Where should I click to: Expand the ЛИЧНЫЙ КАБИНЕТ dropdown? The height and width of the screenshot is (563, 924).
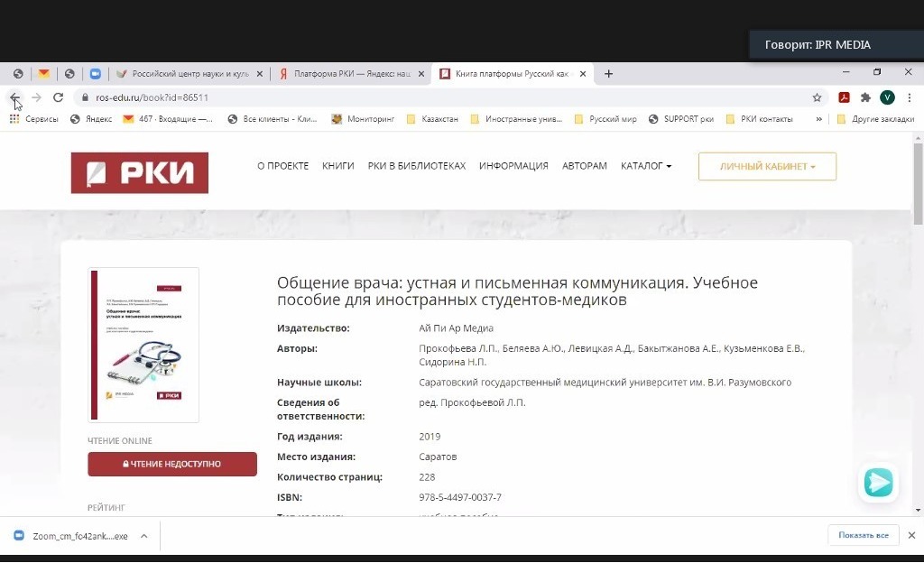pyautogui.click(x=767, y=167)
